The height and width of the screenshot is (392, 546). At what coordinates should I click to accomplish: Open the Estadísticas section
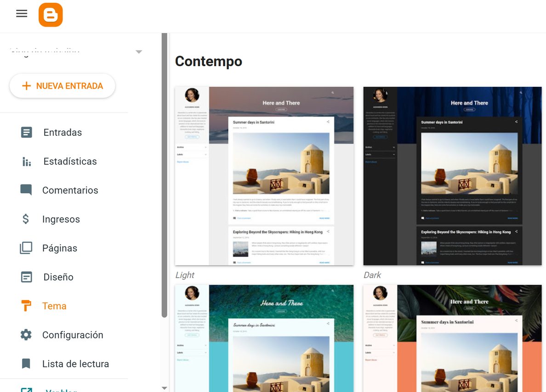70,162
